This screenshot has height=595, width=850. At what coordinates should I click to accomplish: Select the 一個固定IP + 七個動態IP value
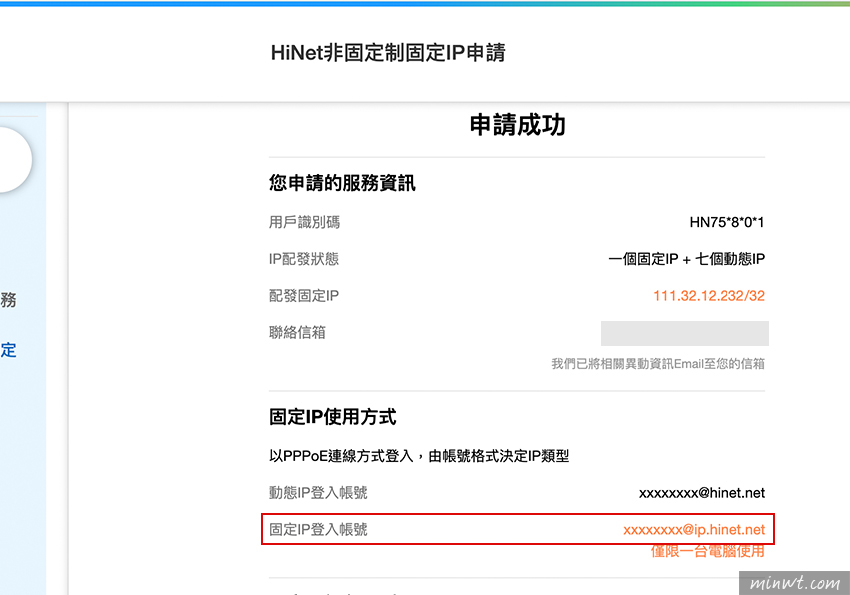(x=686, y=259)
